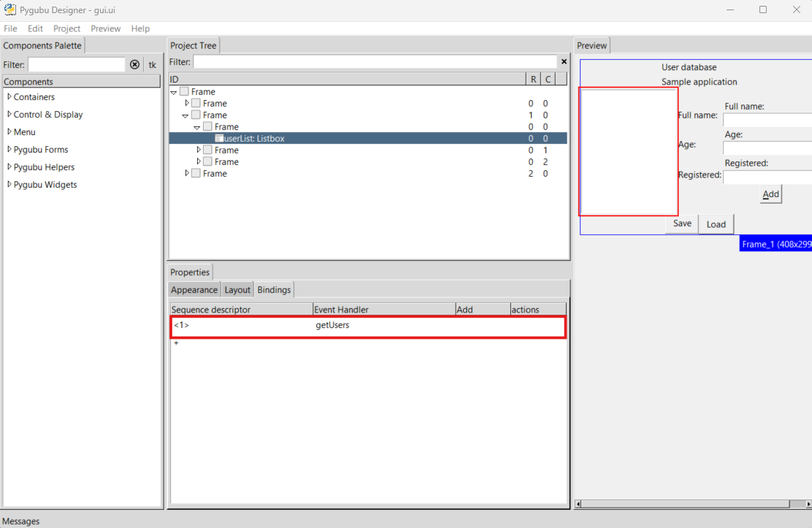Expand the Frame node at row 0 column 1
Viewport: 812px width, 528px height.
[199, 150]
